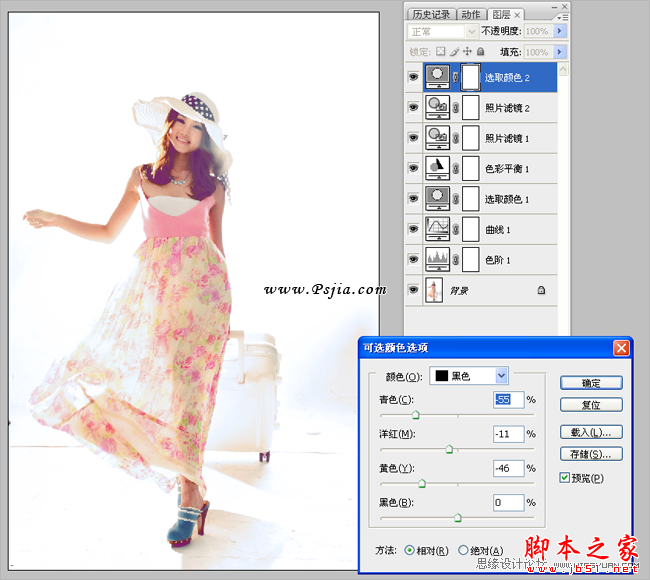Select the 相对(R) method radio button
The image size is (650, 580).
coord(410,550)
